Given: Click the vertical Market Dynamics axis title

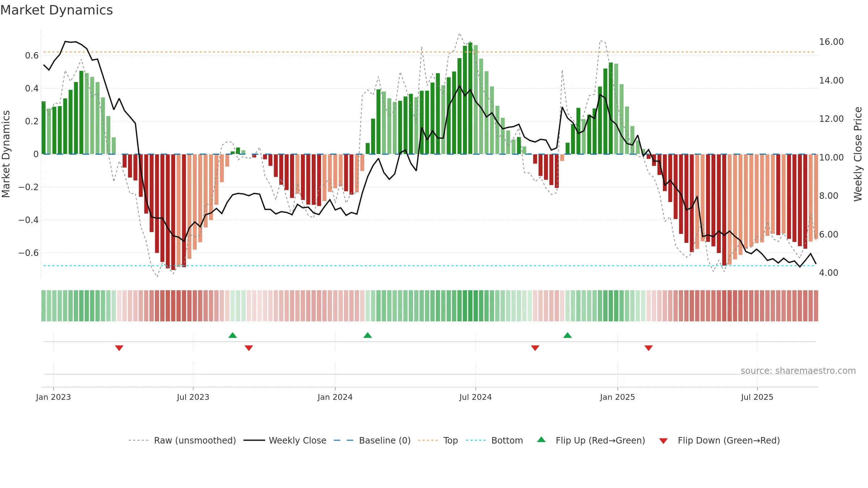Looking at the screenshot, I should click(x=6, y=154).
